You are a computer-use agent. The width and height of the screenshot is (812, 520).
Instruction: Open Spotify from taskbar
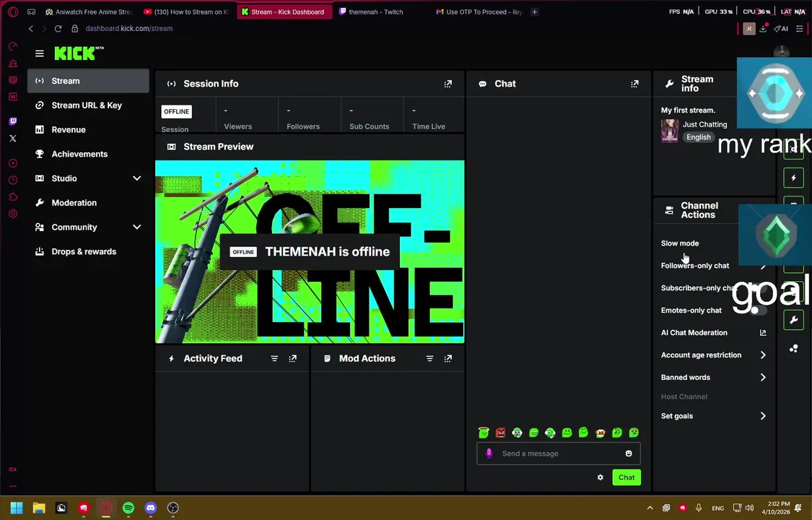[x=128, y=508]
